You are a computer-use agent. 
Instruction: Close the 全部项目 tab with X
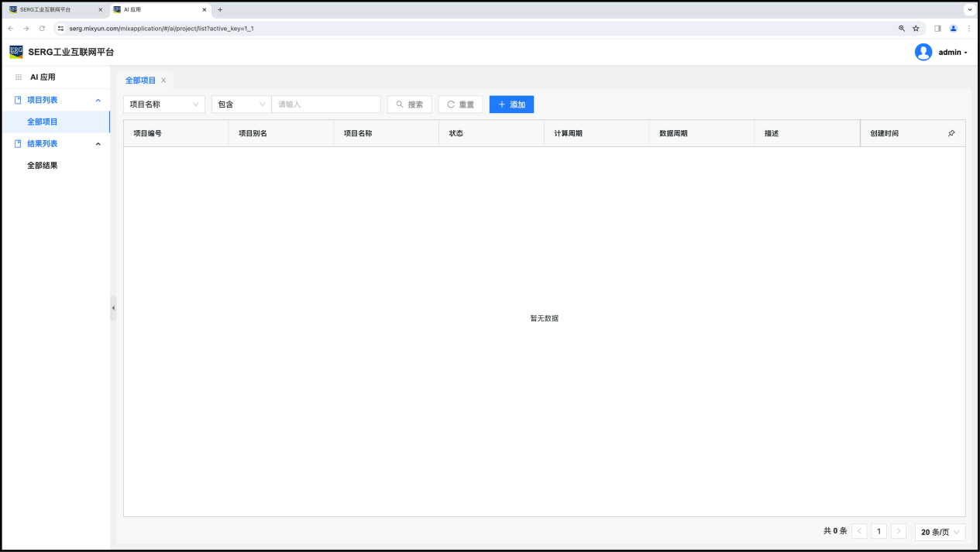(x=163, y=81)
